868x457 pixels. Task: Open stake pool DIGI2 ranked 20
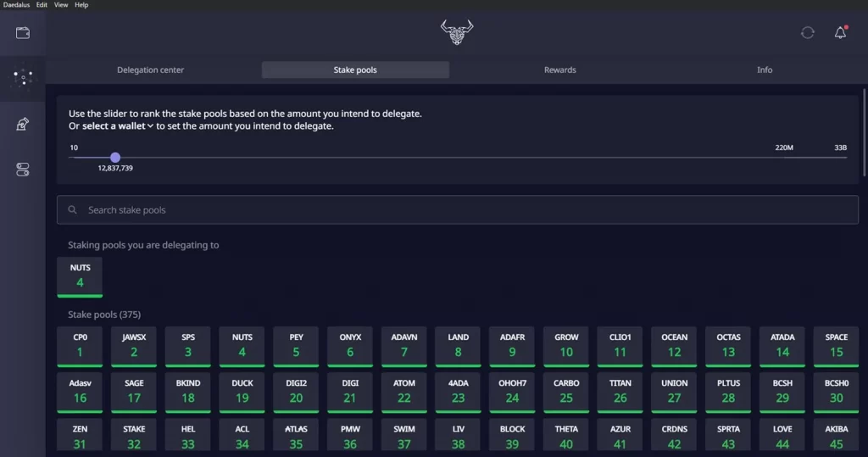[296, 393]
